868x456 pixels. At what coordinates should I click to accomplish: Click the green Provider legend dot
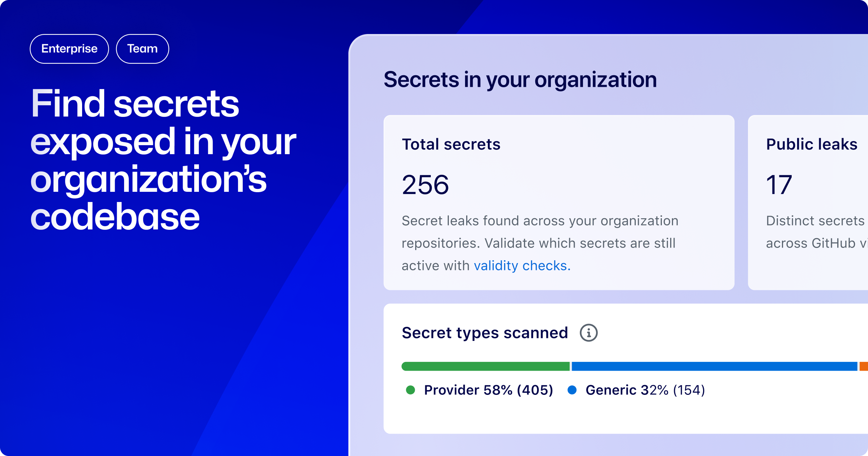point(410,390)
